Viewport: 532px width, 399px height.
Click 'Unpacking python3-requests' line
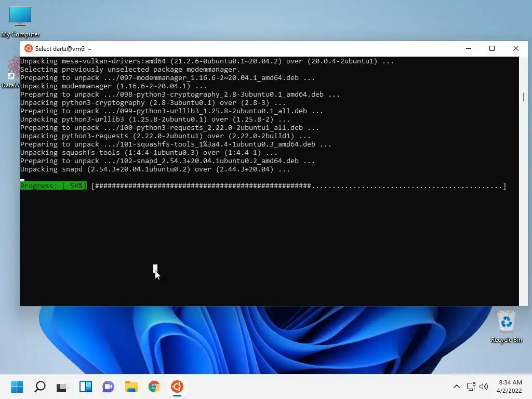pos(165,136)
